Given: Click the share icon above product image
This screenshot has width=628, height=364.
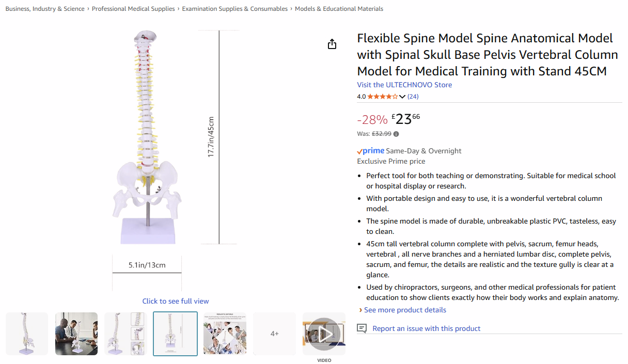Looking at the screenshot, I should [x=332, y=44].
